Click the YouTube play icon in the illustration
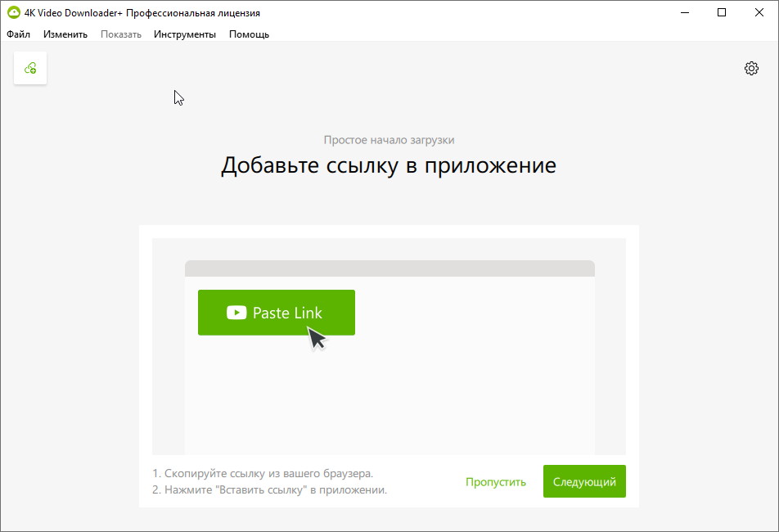Screen dimensions: 779x532 (x=236, y=313)
